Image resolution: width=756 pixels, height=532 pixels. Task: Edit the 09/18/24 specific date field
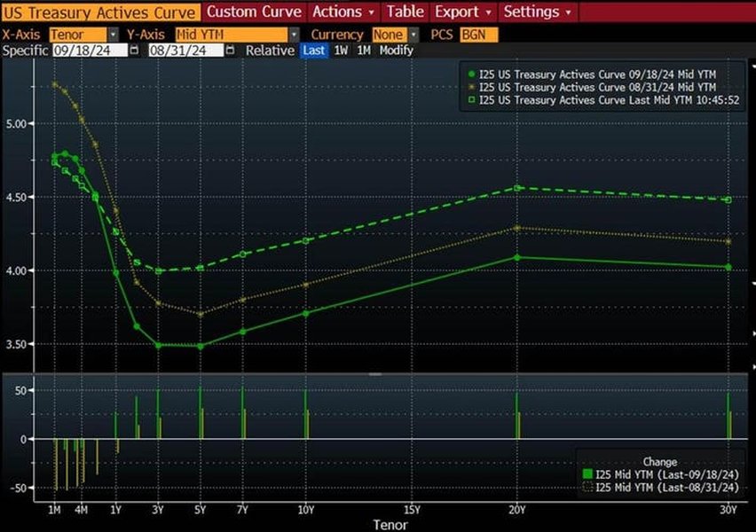90,51
